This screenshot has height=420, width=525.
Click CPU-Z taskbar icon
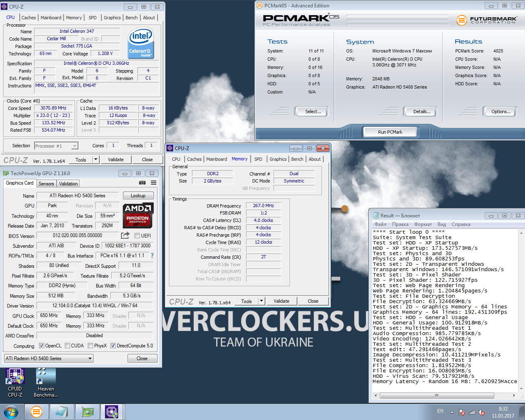point(112,412)
